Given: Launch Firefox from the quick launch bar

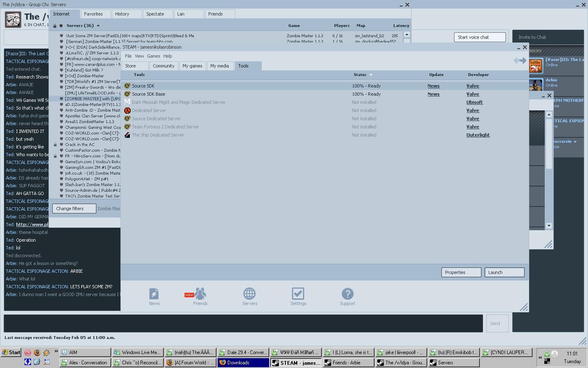Looking at the screenshot, I should pyautogui.click(x=37, y=352).
